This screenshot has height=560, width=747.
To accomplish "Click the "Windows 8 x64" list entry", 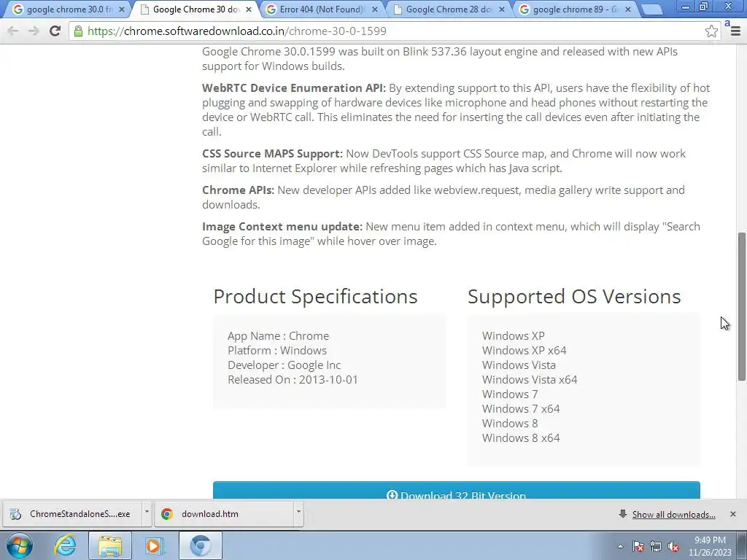I will [521, 437].
